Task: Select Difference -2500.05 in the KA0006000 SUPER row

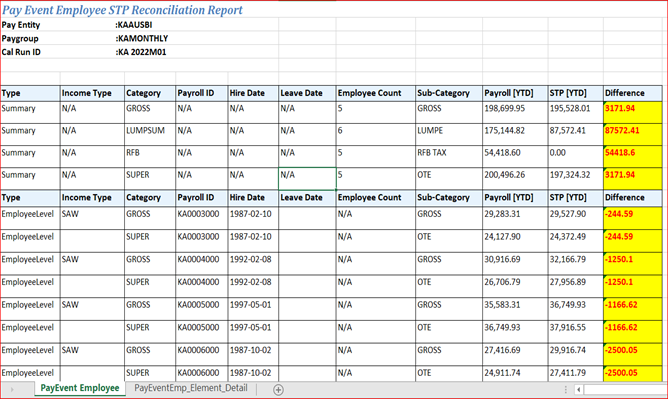Action: 633,374
